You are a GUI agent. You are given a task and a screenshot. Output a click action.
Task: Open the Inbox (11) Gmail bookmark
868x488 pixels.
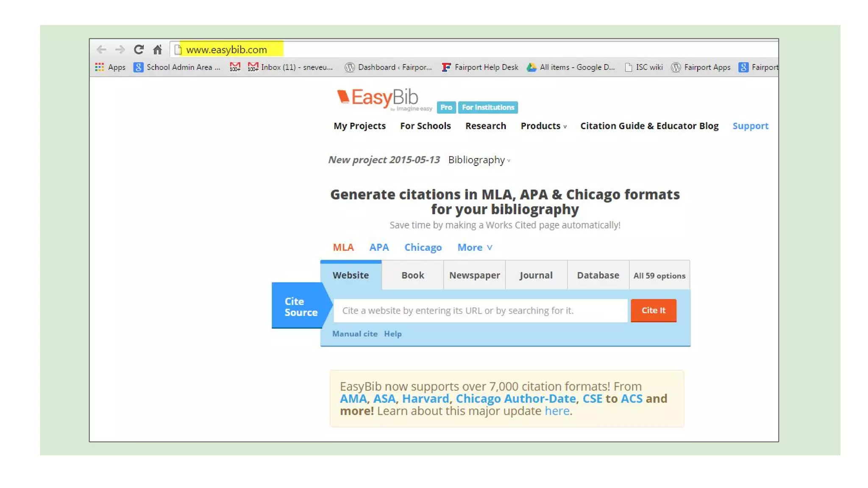(291, 67)
